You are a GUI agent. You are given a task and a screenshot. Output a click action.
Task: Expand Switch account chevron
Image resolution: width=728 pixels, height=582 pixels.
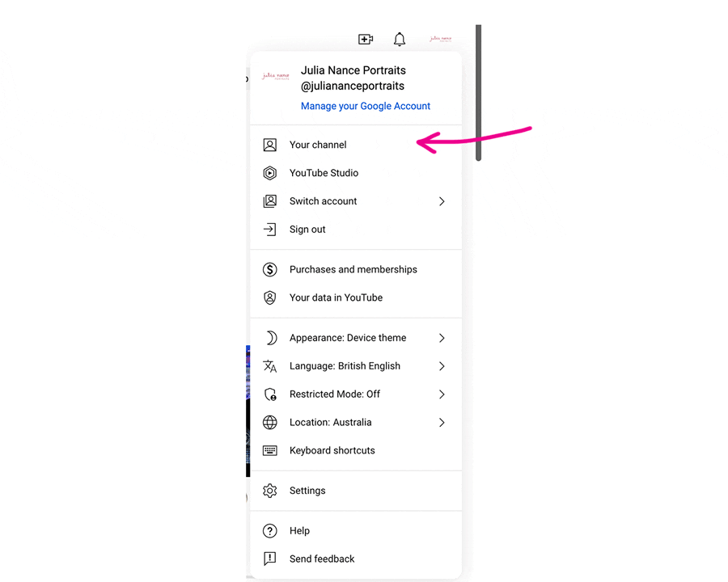[442, 201]
